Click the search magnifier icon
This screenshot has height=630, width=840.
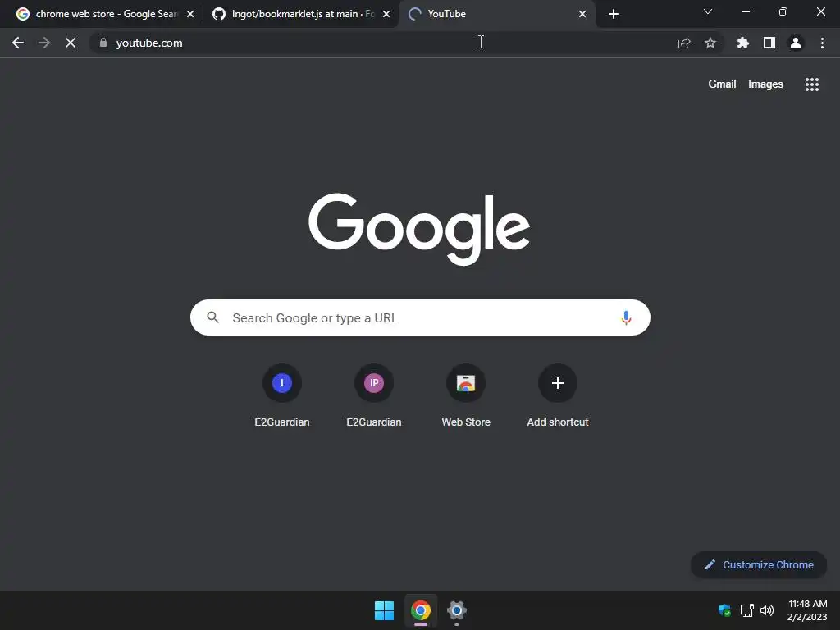pyautogui.click(x=212, y=317)
